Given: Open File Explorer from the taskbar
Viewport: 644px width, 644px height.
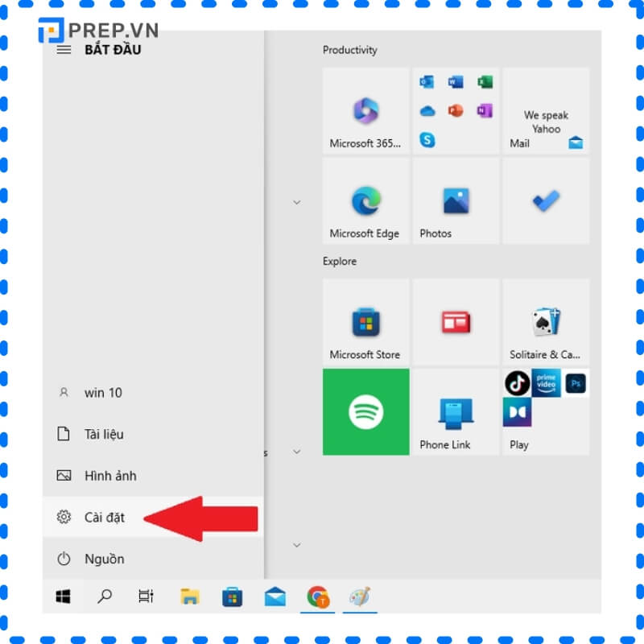Looking at the screenshot, I should (190, 597).
